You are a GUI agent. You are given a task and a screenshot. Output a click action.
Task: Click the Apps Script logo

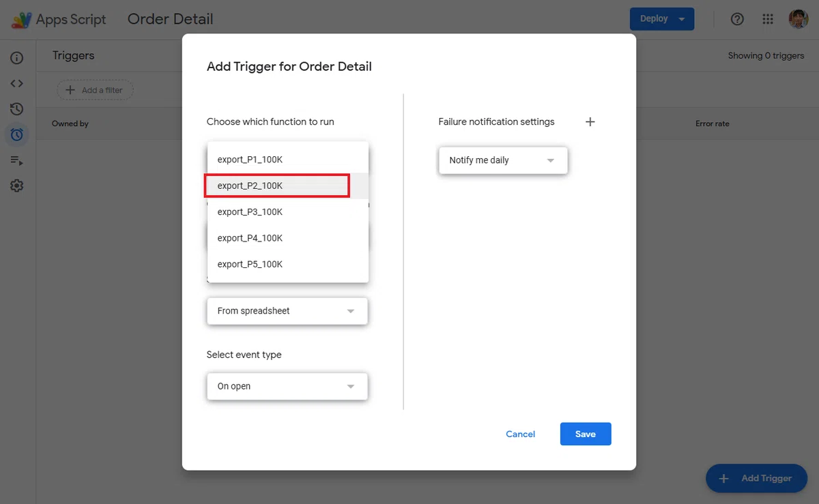tap(59, 19)
